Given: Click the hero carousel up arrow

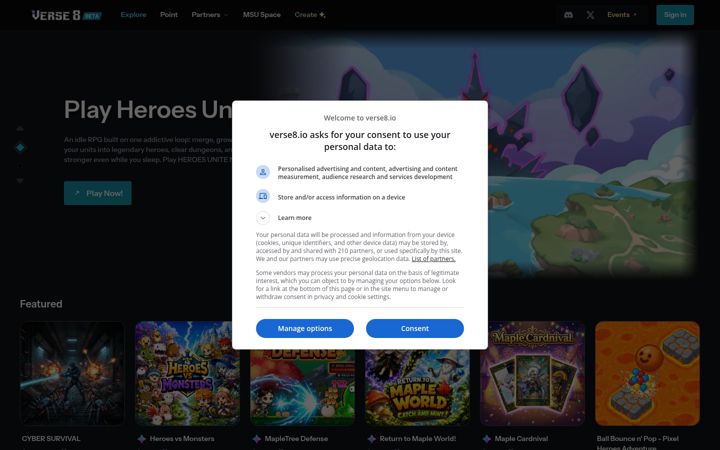Looking at the screenshot, I should 20,129.
